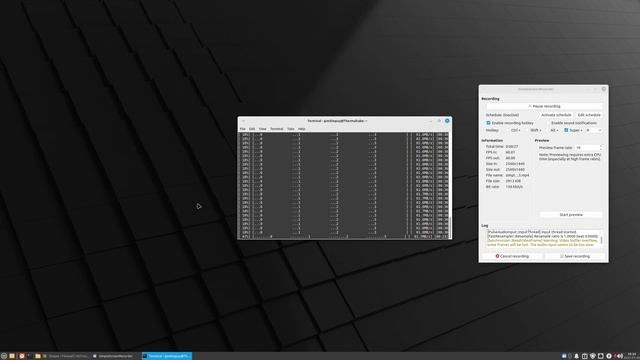The width and height of the screenshot is (640, 360).
Task: Toggle the Ctrl hotkey modifier checkbox
Action: pyautogui.click(x=508, y=130)
